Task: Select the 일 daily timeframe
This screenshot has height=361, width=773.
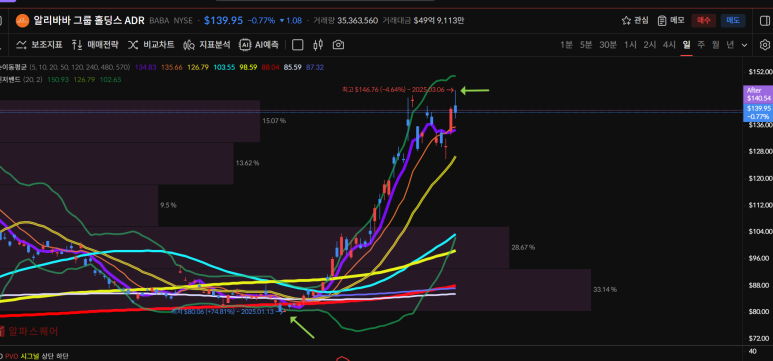Action: point(686,45)
